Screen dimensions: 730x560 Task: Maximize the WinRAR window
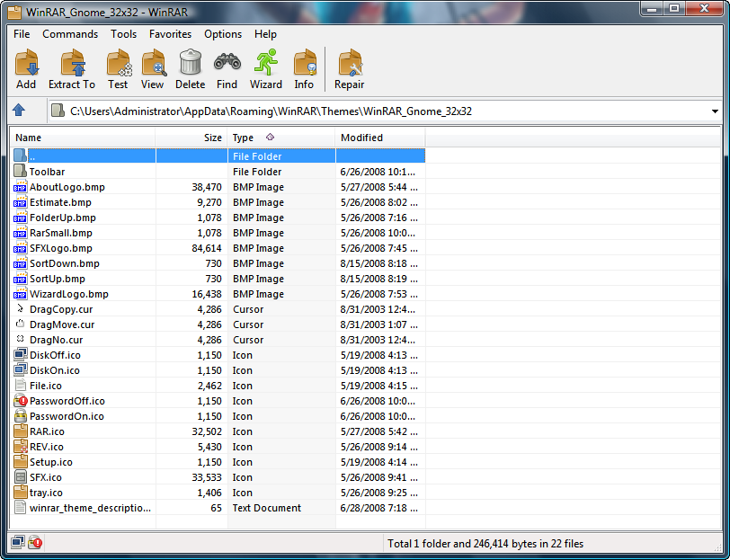coord(673,9)
